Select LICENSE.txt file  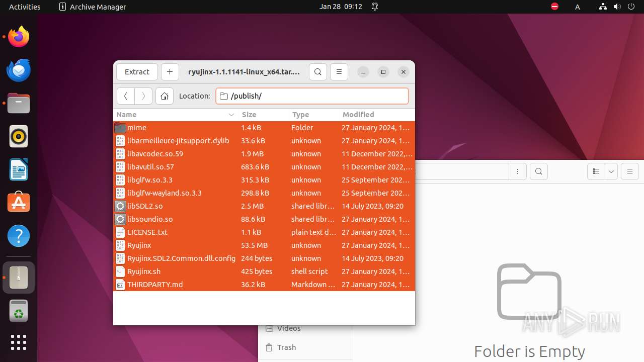pos(264,232)
